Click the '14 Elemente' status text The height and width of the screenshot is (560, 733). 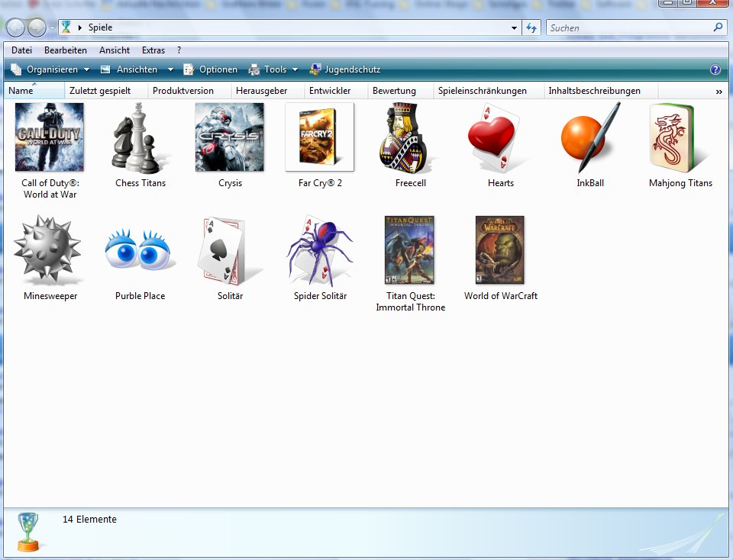(90, 520)
